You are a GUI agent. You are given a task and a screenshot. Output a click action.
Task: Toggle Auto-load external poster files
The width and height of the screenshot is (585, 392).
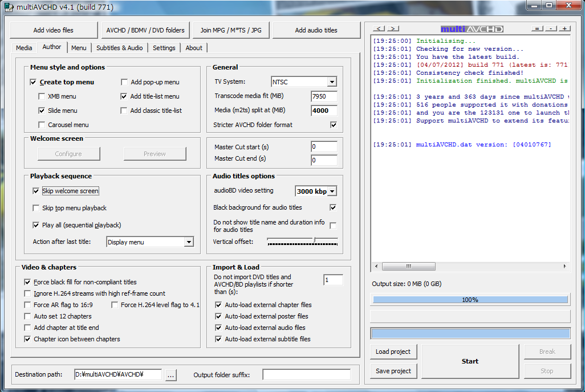point(218,316)
